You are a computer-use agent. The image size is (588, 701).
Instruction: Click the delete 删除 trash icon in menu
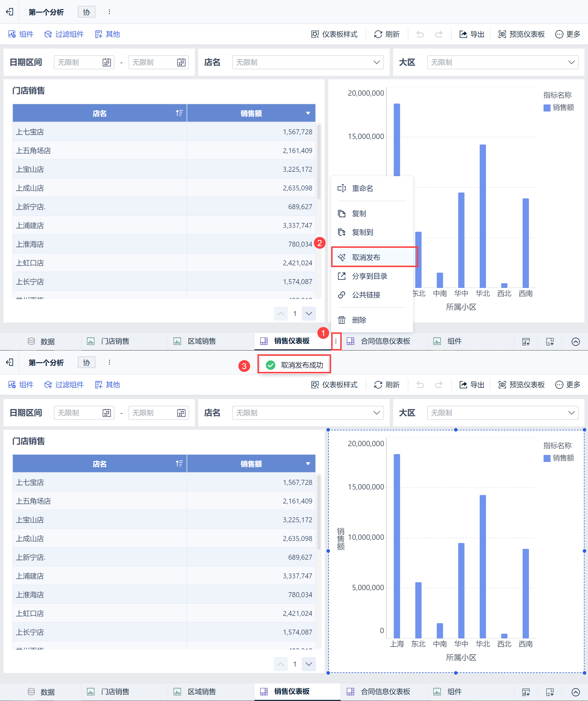(342, 320)
